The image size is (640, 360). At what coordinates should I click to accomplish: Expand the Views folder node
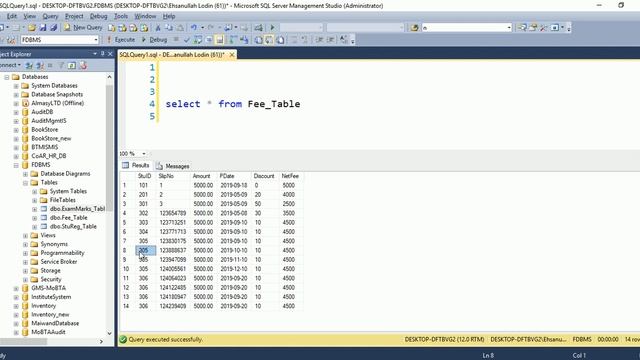pos(25,235)
